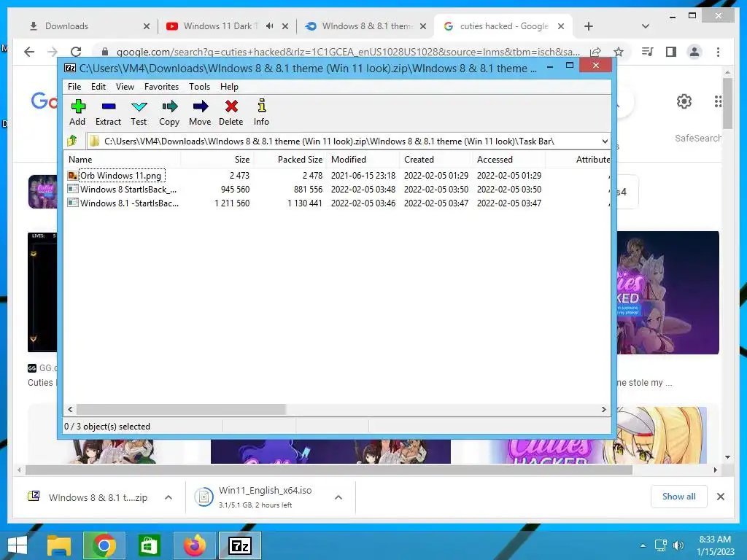Select the Windows 8.1 -StartIsBack file
Image resolution: width=747 pixels, height=560 pixels.
(x=129, y=203)
